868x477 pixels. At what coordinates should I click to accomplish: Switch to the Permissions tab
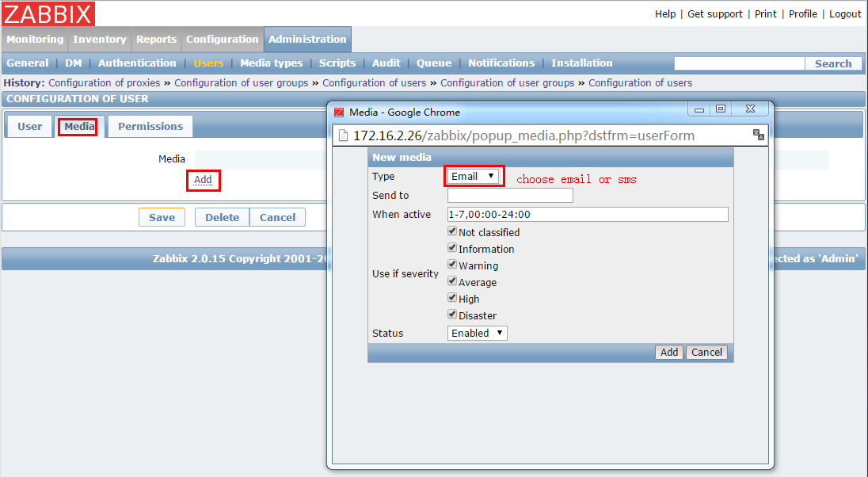(150, 126)
